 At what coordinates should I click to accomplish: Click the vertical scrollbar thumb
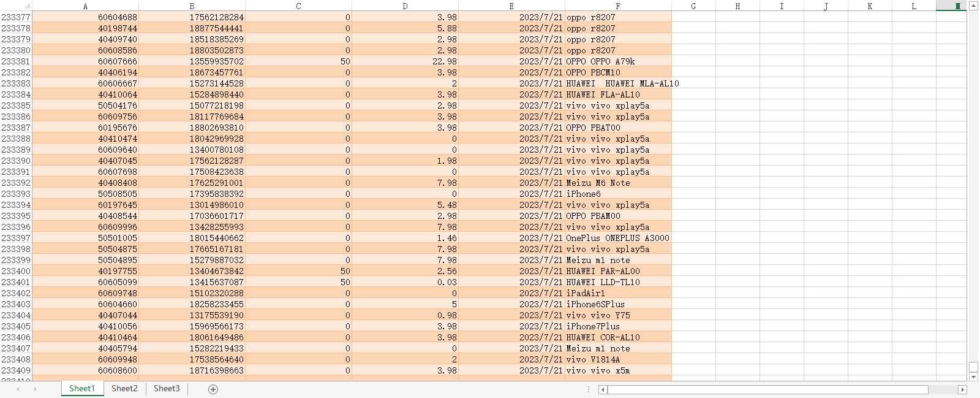coord(973,367)
